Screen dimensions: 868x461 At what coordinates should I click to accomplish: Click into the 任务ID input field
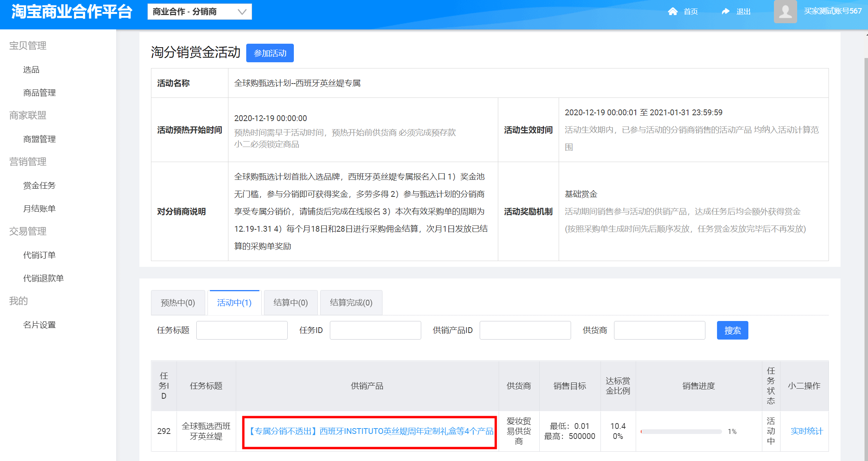375,330
